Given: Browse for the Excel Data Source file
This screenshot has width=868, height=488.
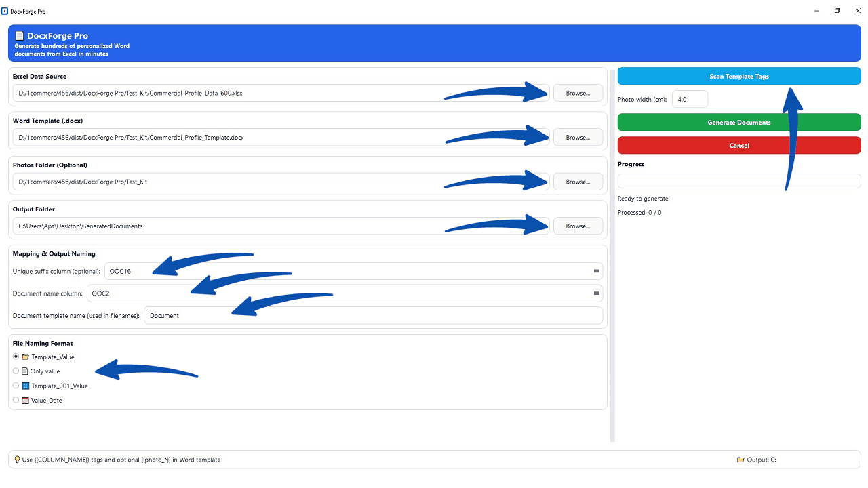Looking at the screenshot, I should tap(578, 93).
